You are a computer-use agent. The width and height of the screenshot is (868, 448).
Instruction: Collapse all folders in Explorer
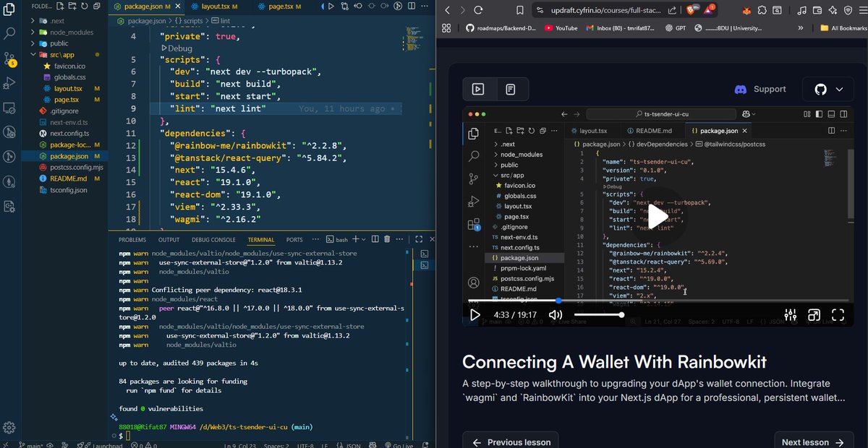point(96,6)
